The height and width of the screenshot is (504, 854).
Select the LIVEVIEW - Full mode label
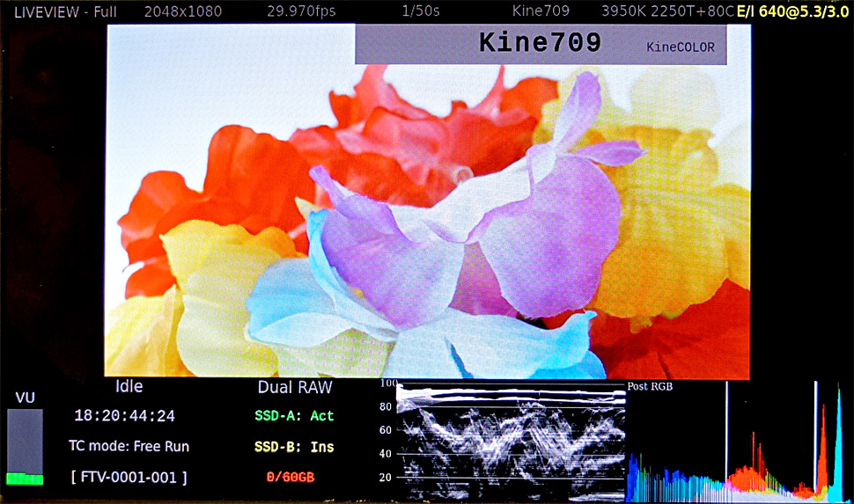(65, 11)
